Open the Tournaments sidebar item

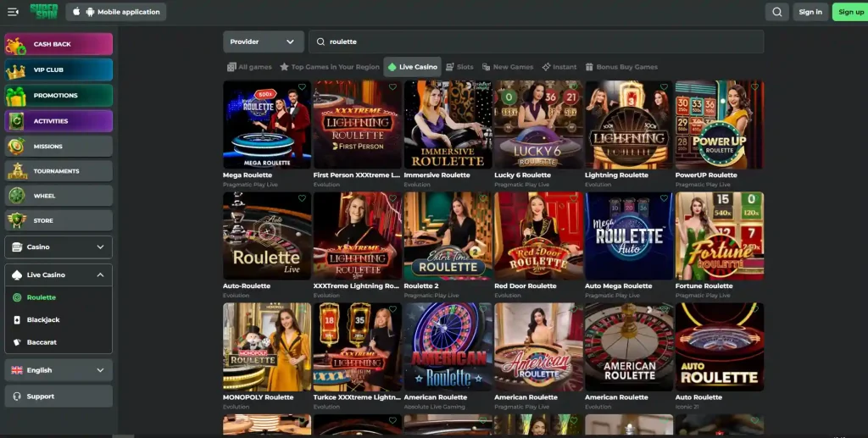coord(58,171)
